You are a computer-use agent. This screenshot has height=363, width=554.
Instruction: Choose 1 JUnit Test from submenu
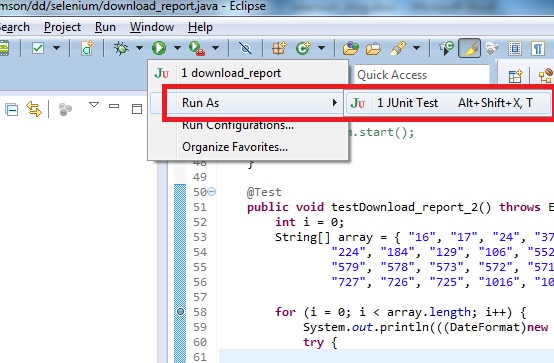click(x=448, y=103)
